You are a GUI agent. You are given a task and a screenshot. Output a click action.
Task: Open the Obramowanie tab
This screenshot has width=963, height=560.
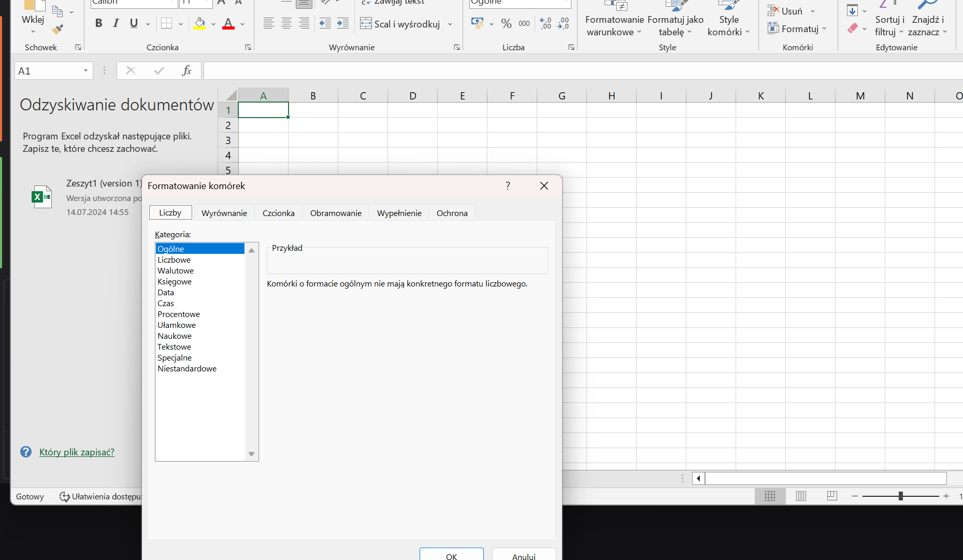pyautogui.click(x=336, y=213)
